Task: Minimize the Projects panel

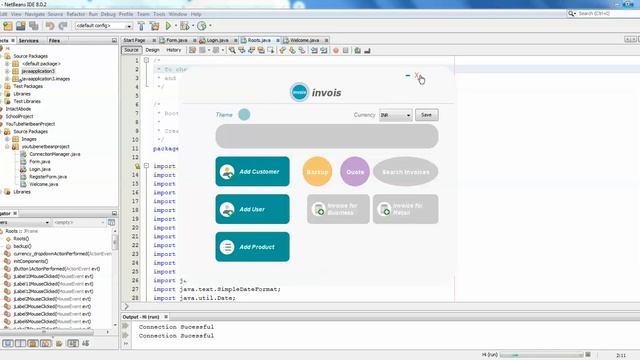Action: tap(114, 41)
